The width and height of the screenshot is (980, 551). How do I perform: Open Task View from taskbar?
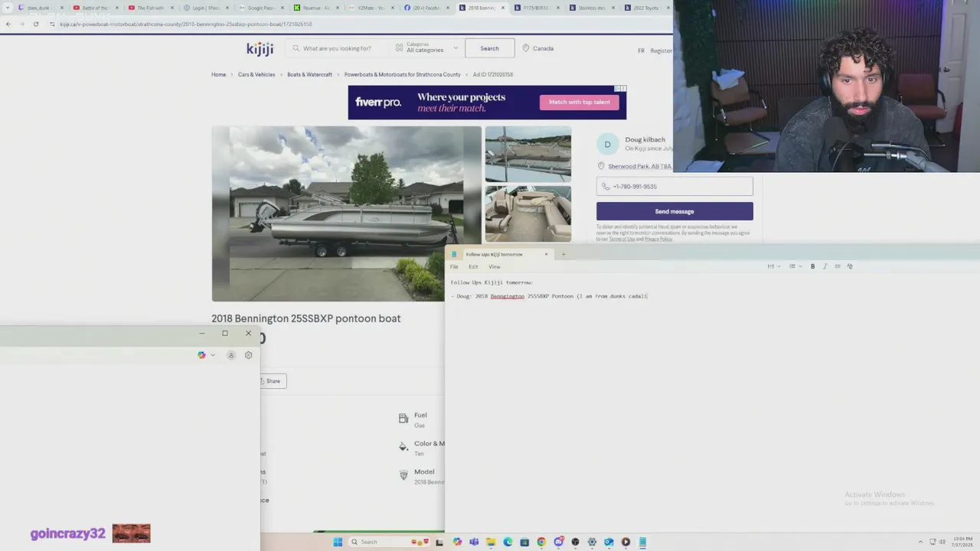point(440,542)
